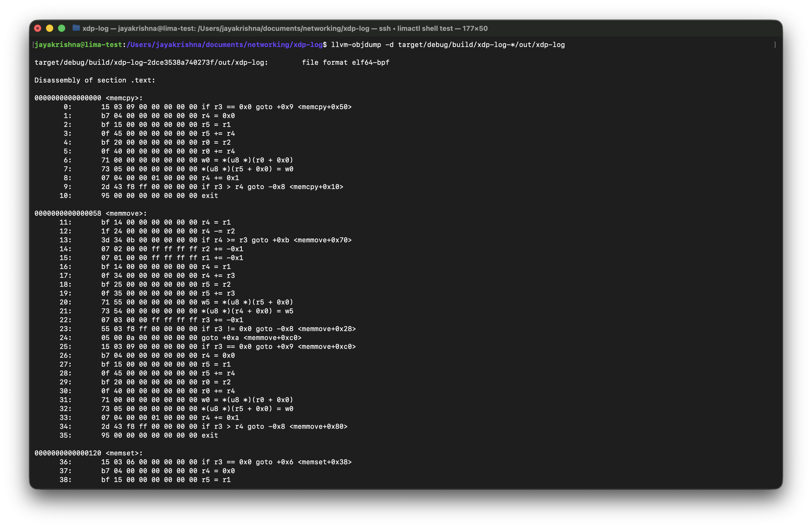Click the green full-screen traffic light button
812x528 pixels.
(62, 28)
